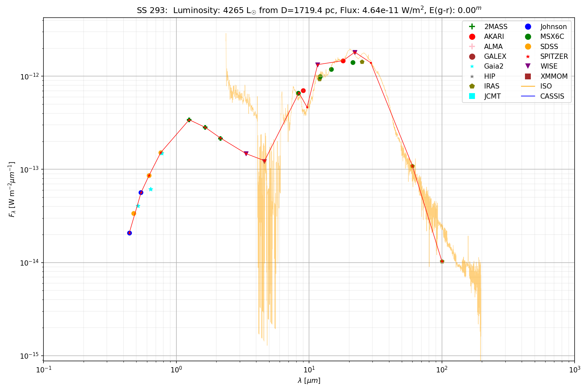Click the SPITZER red star legend marker
The height and width of the screenshot is (392, 588).
(528, 57)
